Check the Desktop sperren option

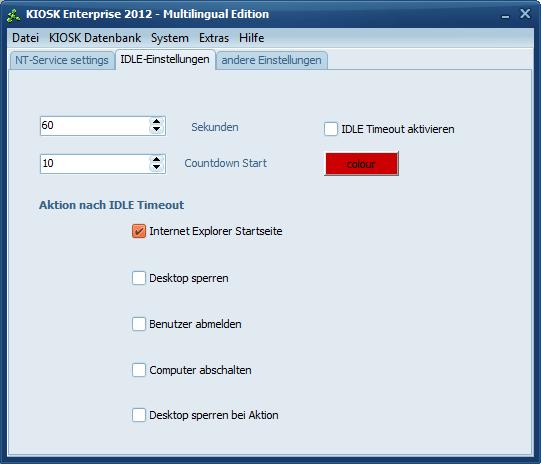click(139, 278)
